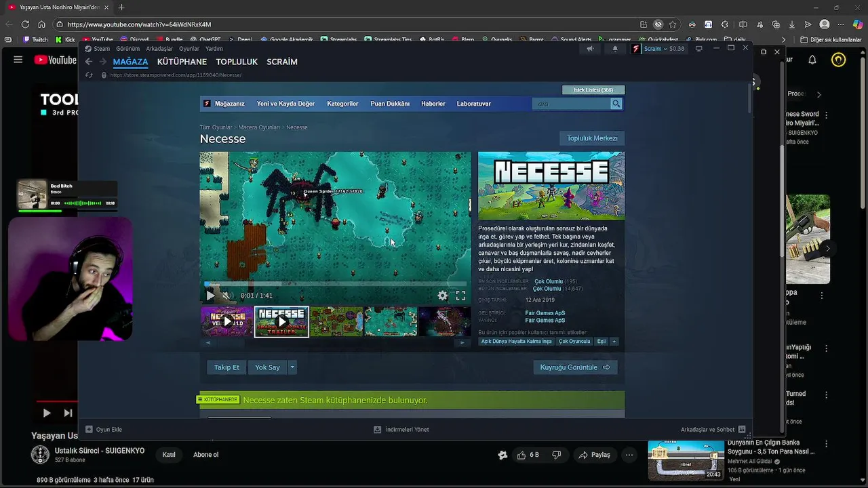868x488 pixels.
Task: Open Haberler in store nav
Action: tap(433, 104)
